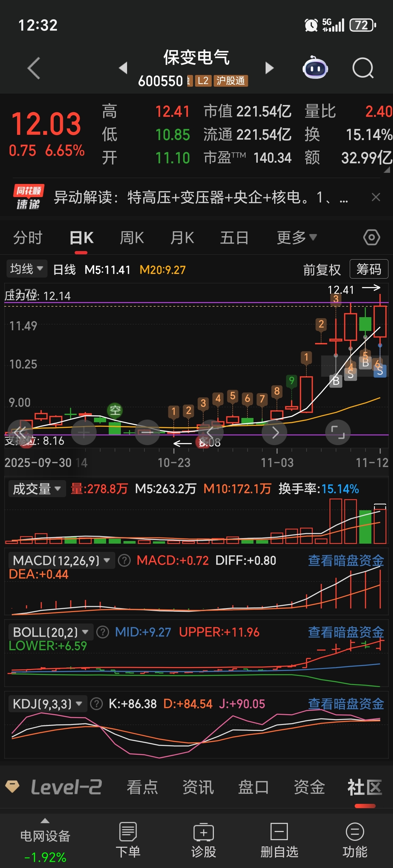Move chart right with overlay chevron
Screen dimensions: 393x868
(x=274, y=432)
